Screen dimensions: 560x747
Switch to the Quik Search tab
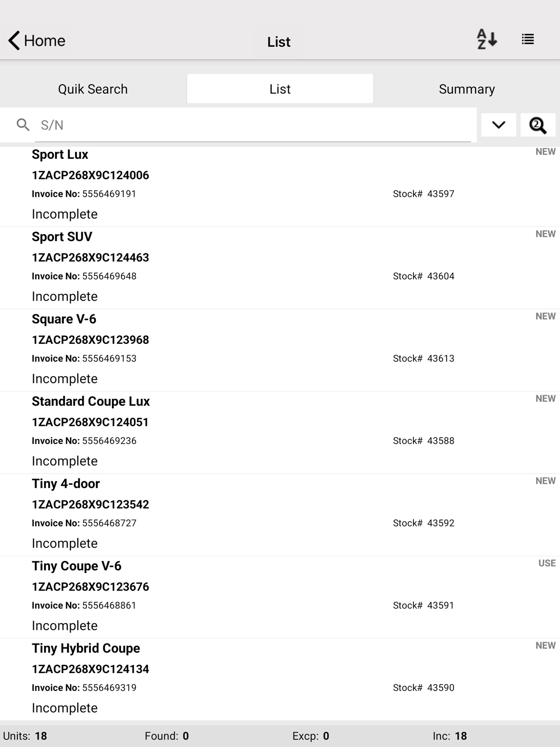point(93,89)
